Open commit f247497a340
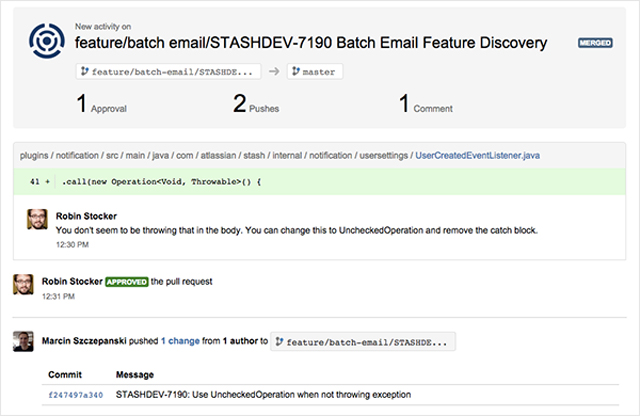Screen dimensions: 640x416 (76, 395)
